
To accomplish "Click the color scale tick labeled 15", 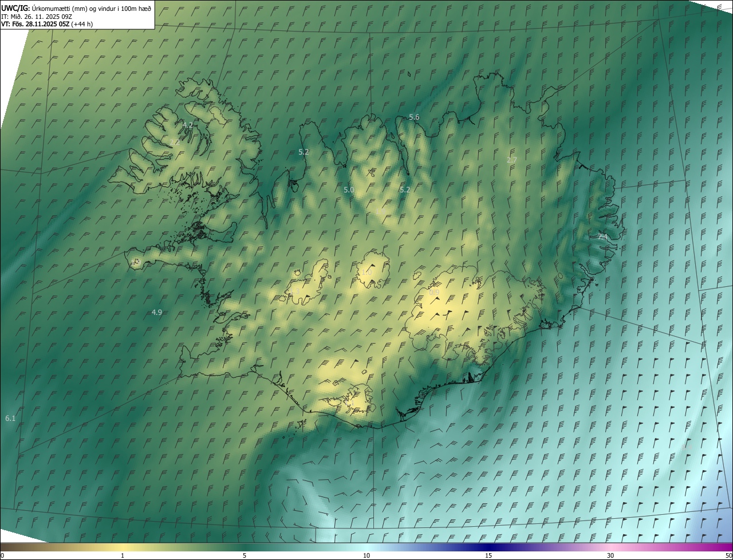I will (x=488, y=556).
